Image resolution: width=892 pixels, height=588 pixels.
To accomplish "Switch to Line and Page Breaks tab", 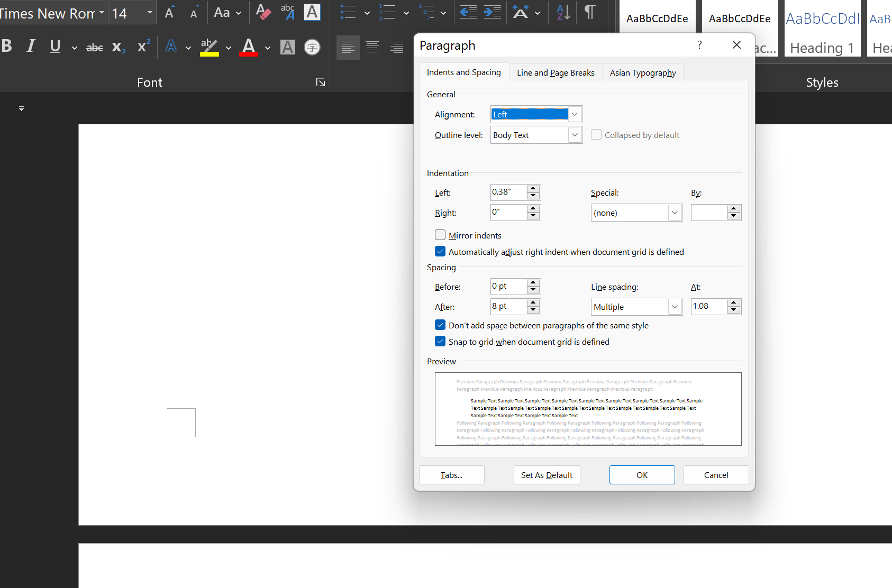I will pyautogui.click(x=556, y=72).
